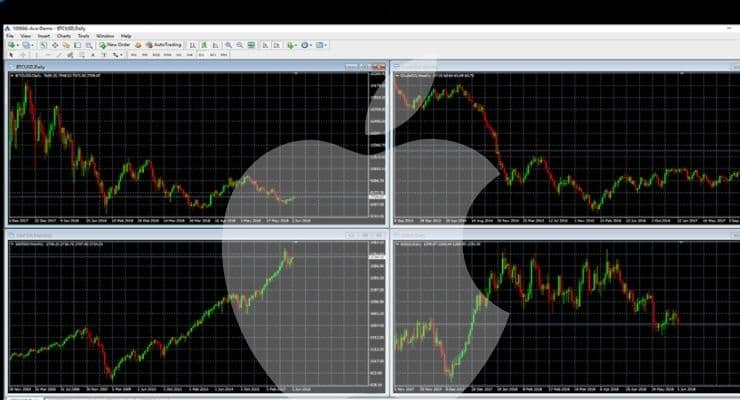The height and width of the screenshot is (400, 740).
Task: Select the arrow cursor tool
Action: (11, 55)
